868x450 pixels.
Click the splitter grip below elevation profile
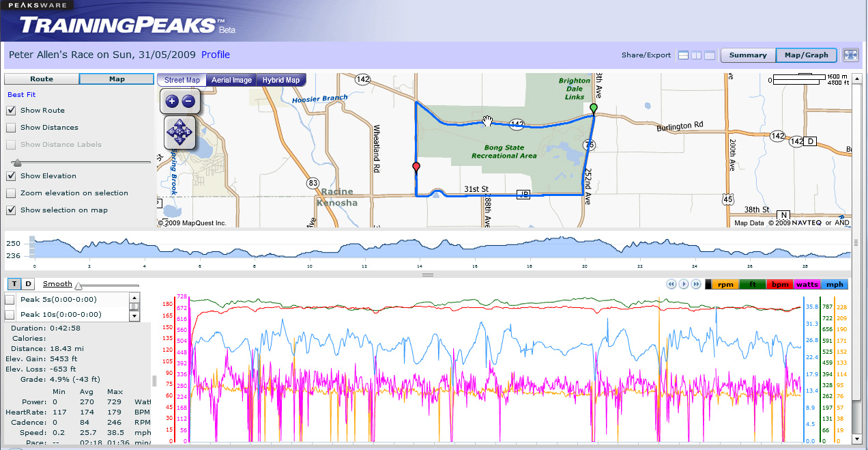click(x=428, y=275)
